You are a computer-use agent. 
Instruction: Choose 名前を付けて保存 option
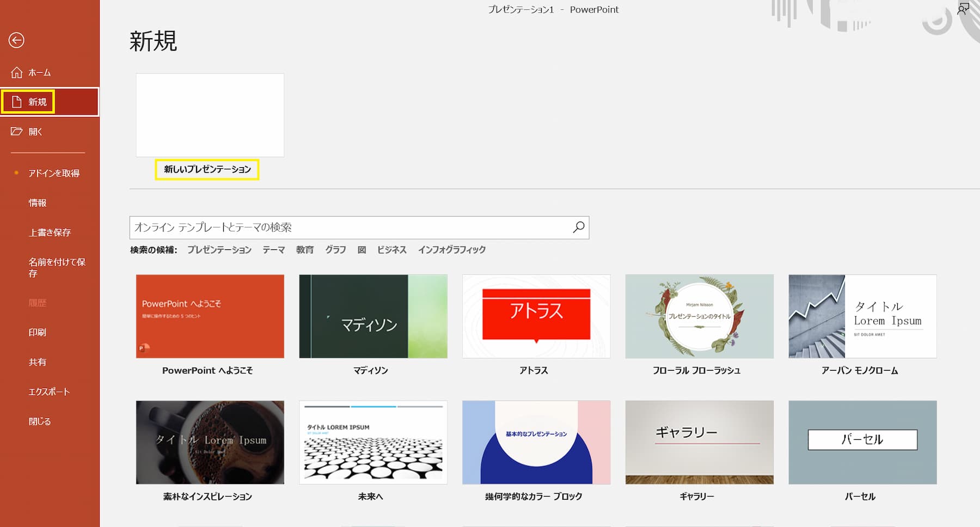[57, 267]
